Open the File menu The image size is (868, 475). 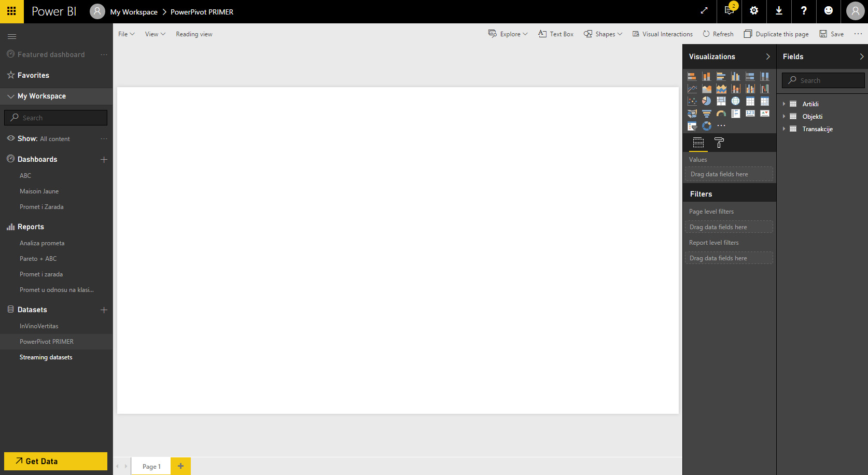(126, 34)
